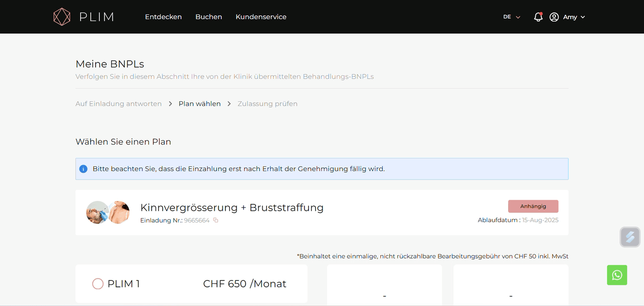Click the Meine BNPLs heading
644x306 pixels.
tap(110, 64)
